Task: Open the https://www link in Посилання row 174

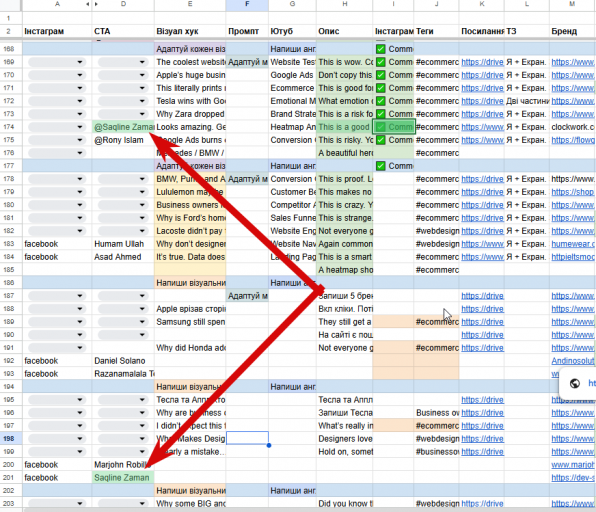Action: pos(482,127)
